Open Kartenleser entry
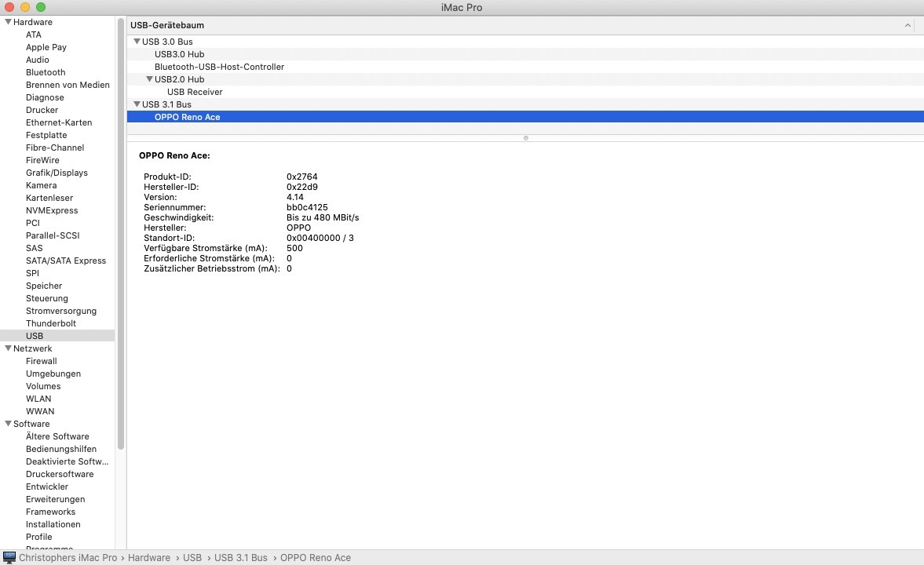This screenshot has width=924, height=565. [x=49, y=198]
